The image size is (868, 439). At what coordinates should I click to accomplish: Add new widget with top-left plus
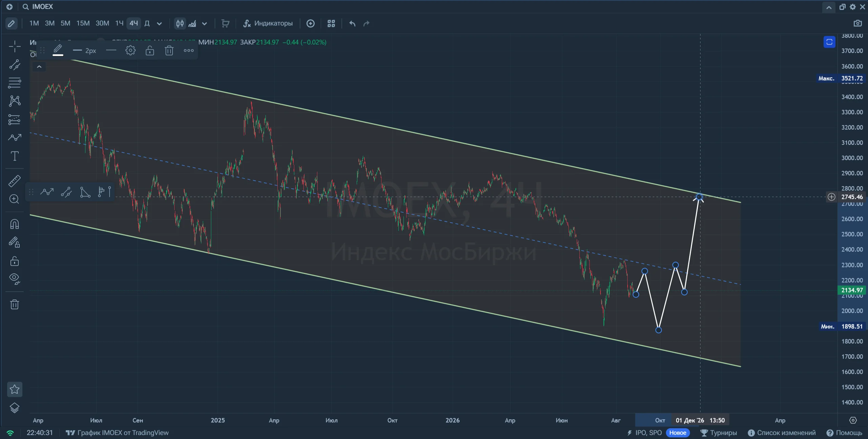pos(9,7)
